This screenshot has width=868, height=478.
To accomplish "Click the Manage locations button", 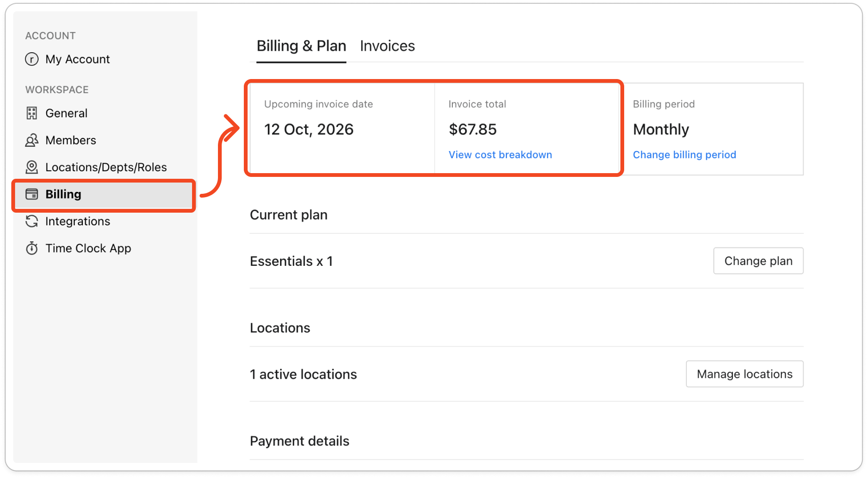I will coord(745,374).
